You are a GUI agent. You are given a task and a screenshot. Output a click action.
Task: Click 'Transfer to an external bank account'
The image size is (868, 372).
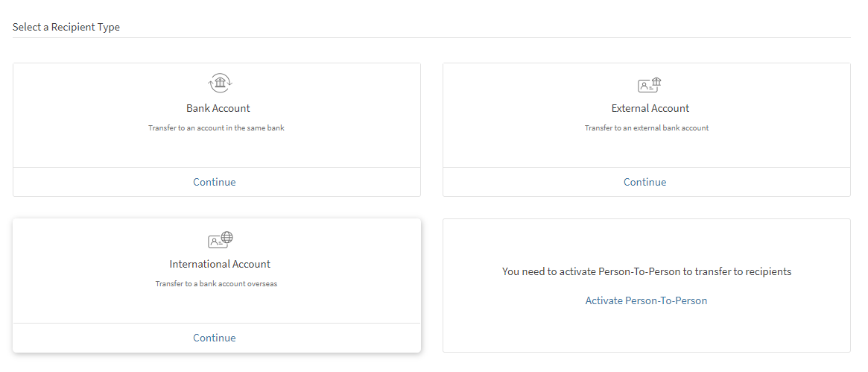(x=647, y=128)
